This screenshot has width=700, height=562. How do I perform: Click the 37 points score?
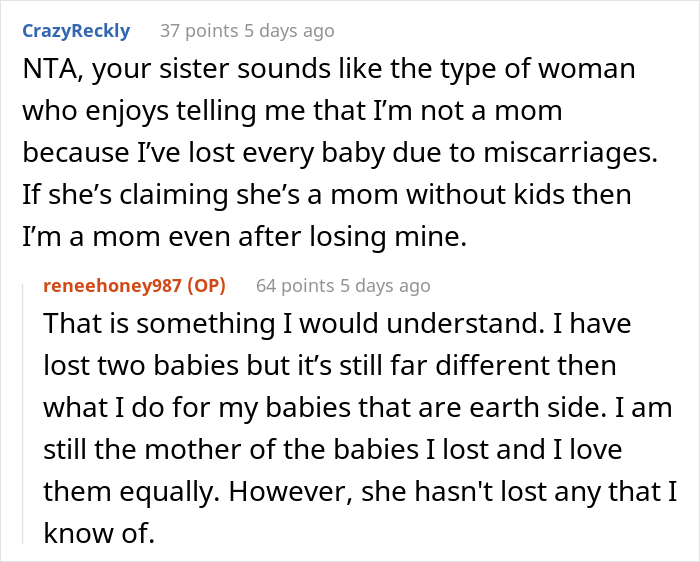click(x=198, y=31)
